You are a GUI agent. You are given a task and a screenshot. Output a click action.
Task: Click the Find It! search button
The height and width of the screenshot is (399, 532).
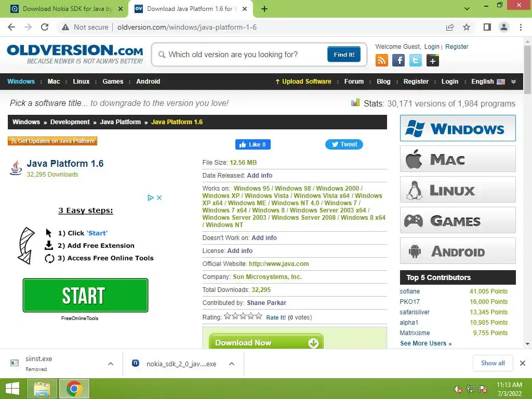coord(344,54)
